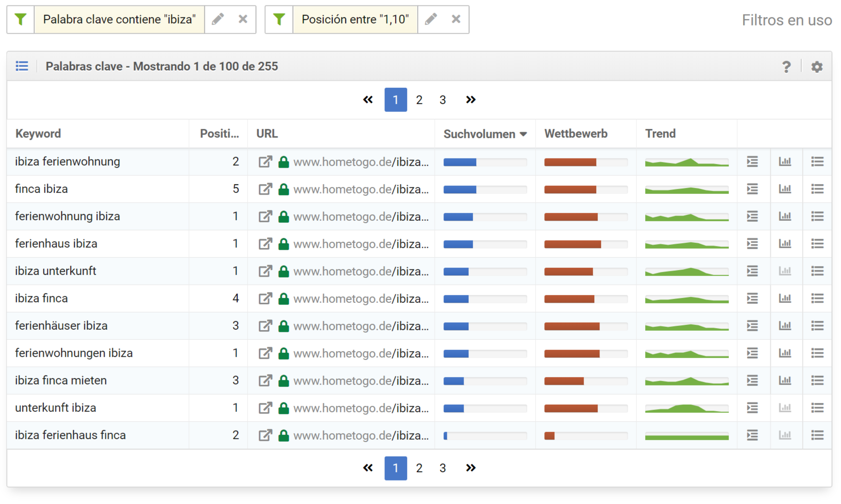Screen dimensions: 841x504
Task: Show SERP list icon for 'ibiza unterkunft'
Action: [x=752, y=271]
